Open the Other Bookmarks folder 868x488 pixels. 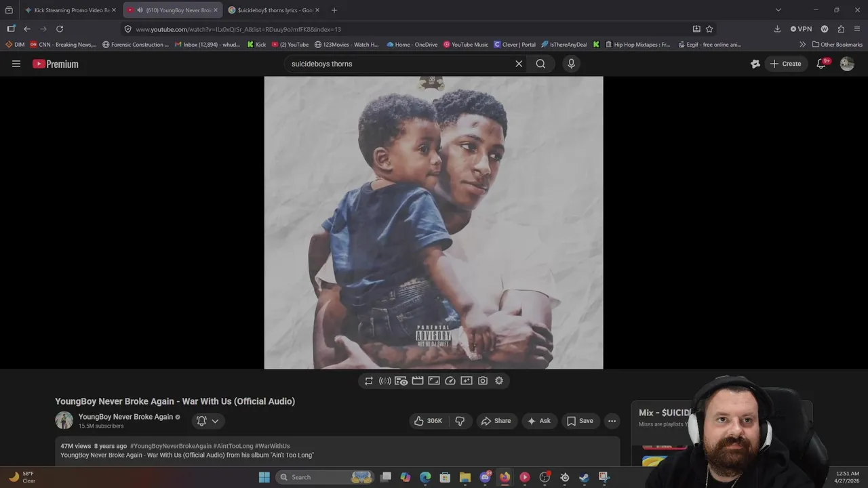pyautogui.click(x=837, y=45)
